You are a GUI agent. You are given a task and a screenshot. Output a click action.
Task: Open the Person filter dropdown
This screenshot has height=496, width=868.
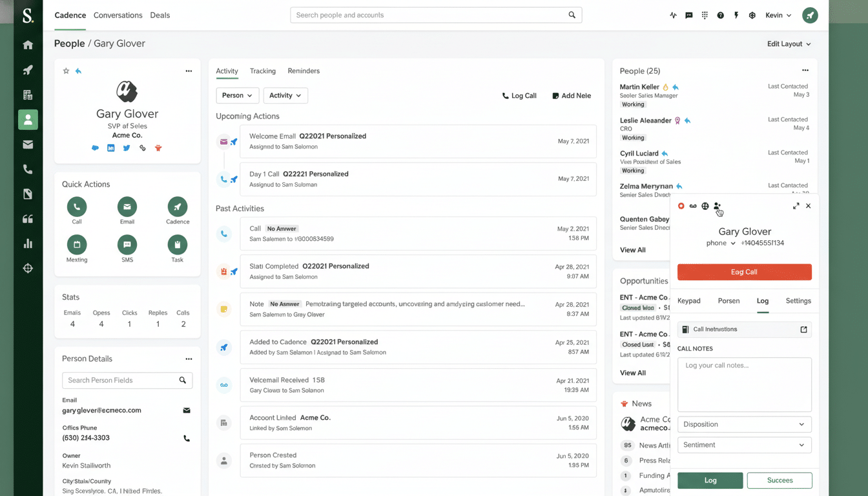point(237,95)
